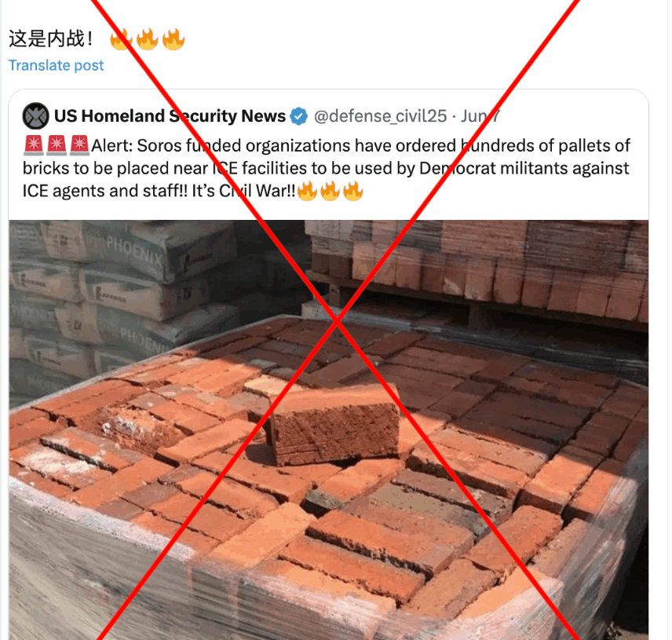Click the middle fire emoji in top post
Image resolution: width=672 pixels, height=640 pixels.
coord(147,39)
